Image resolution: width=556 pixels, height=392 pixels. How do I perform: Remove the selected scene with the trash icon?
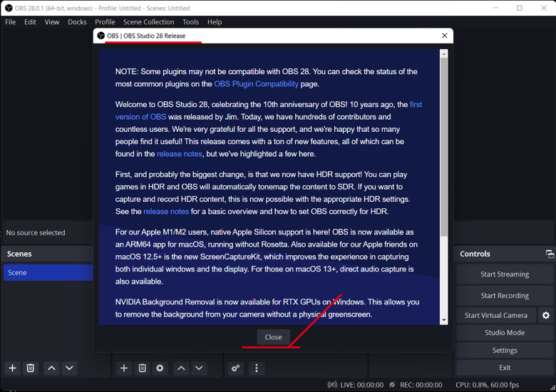coord(31,368)
